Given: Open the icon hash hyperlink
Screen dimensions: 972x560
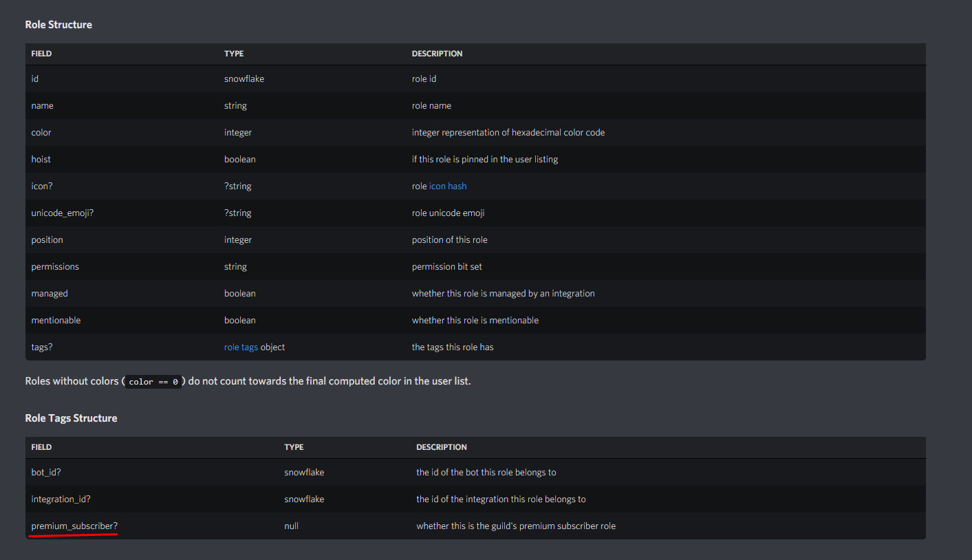Looking at the screenshot, I should coord(448,186).
